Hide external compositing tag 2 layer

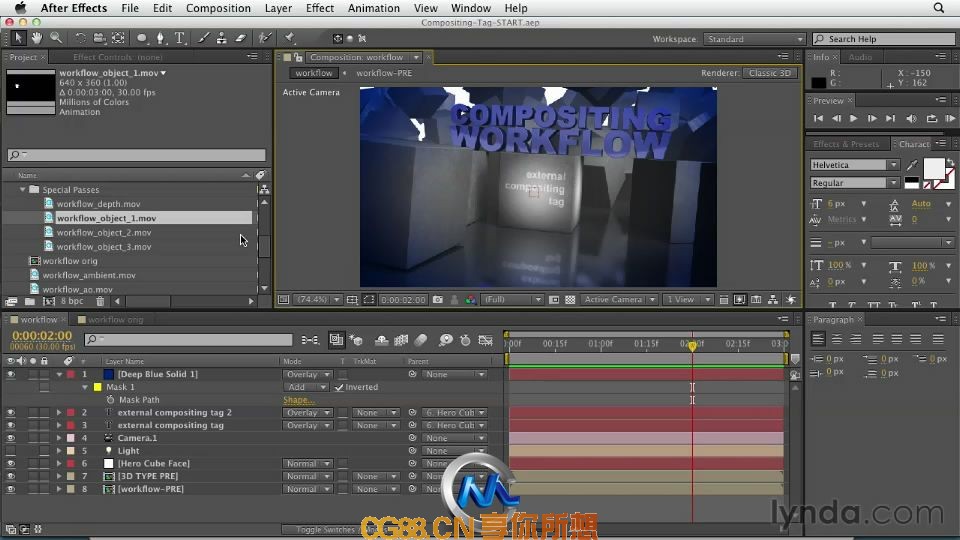[10, 413]
